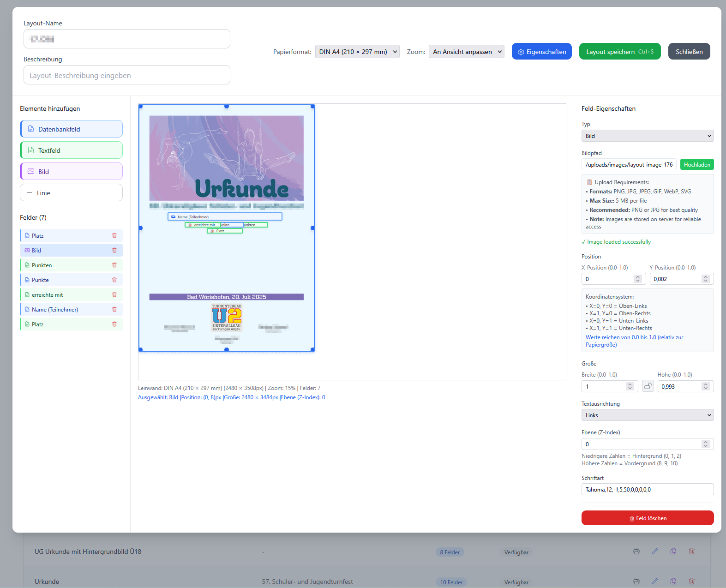This screenshot has height=588, width=726.
Task: Click Schließen to close the editor
Action: tap(689, 51)
